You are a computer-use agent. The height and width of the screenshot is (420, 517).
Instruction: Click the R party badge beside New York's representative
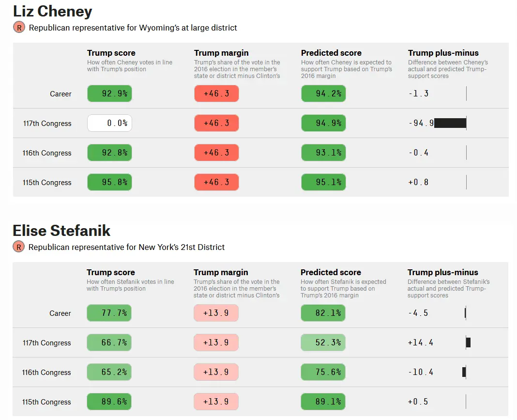coord(18,247)
